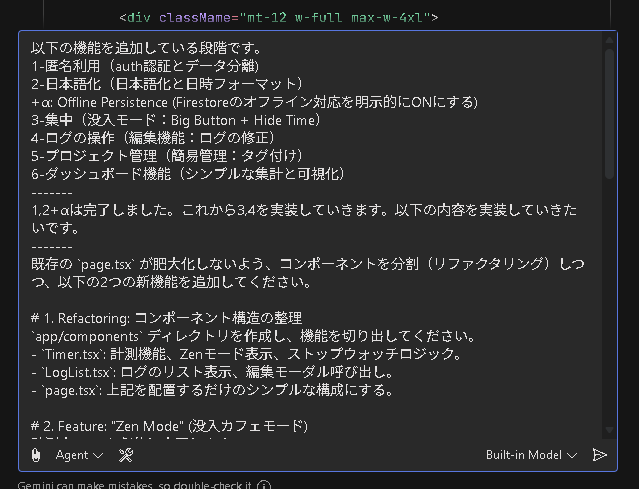The width and height of the screenshot is (639, 489).
Task: Click the 'Offline Persistence' line
Action: pos(254,102)
